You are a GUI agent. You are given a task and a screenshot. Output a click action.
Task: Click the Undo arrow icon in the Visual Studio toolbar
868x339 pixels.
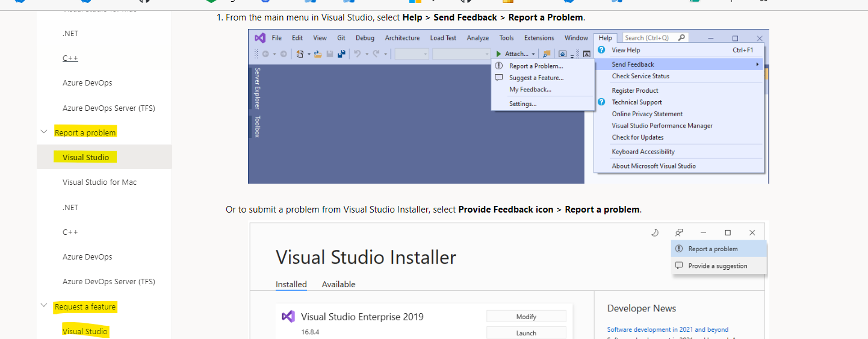click(358, 54)
